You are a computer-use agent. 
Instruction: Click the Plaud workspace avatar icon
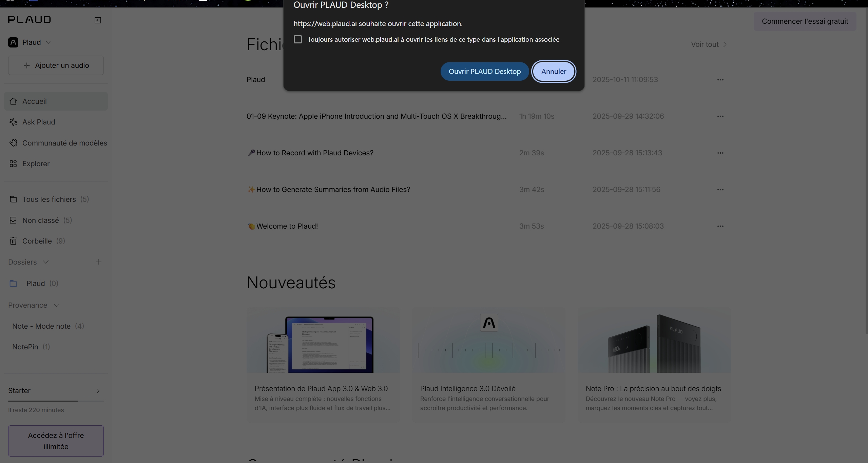tap(13, 42)
